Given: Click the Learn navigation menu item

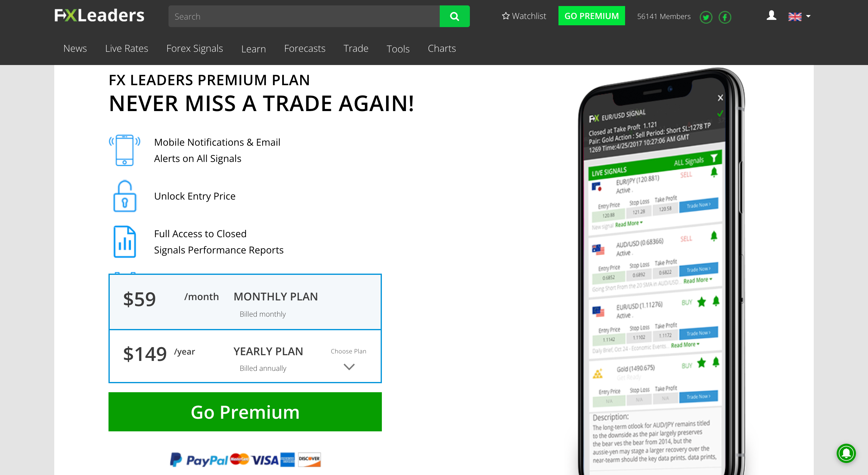Looking at the screenshot, I should (x=253, y=48).
